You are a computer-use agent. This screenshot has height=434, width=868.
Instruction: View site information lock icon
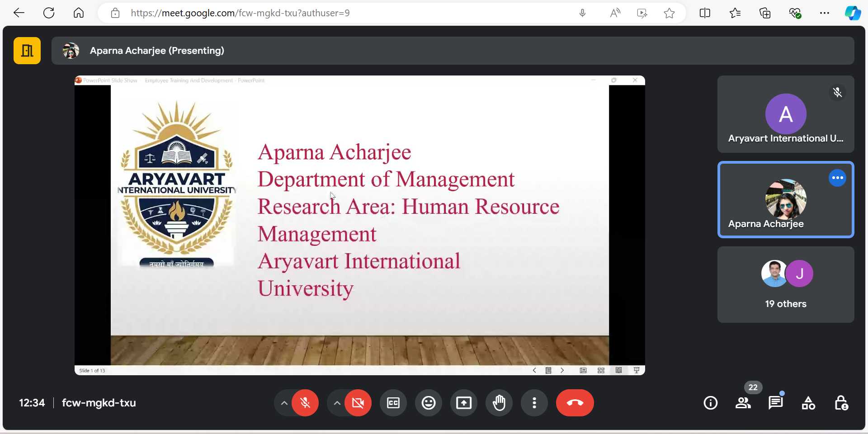115,13
